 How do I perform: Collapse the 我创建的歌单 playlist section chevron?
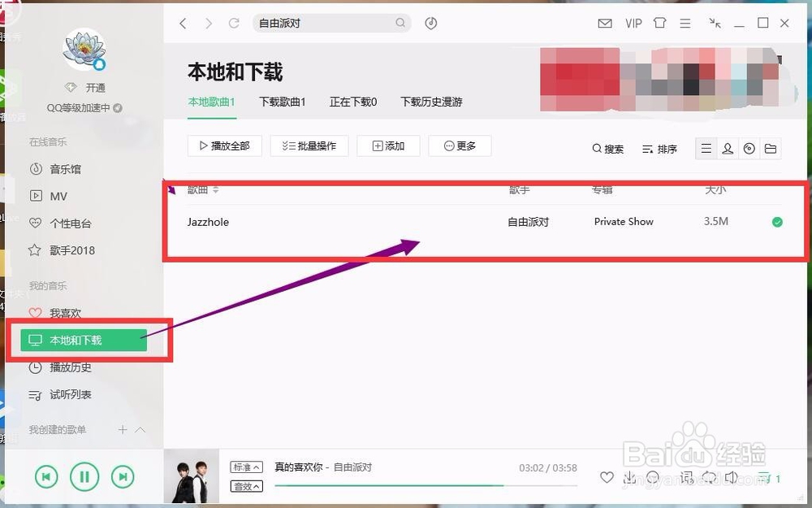[x=140, y=430]
